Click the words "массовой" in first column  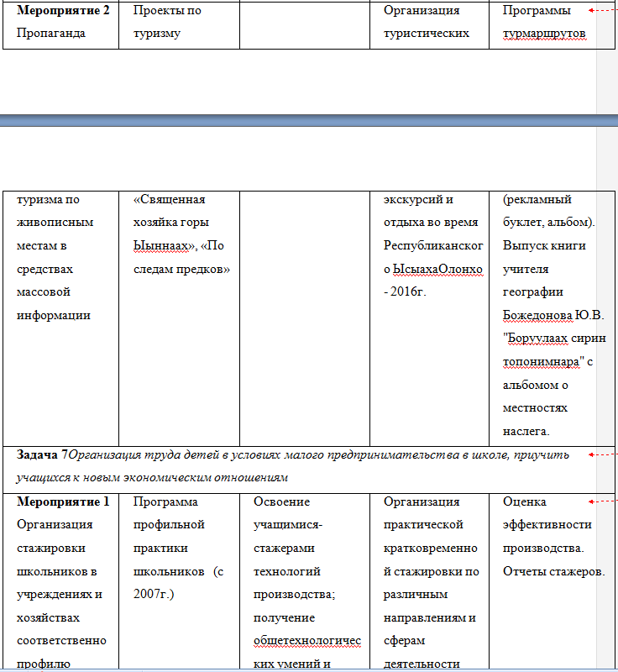(x=44, y=292)
